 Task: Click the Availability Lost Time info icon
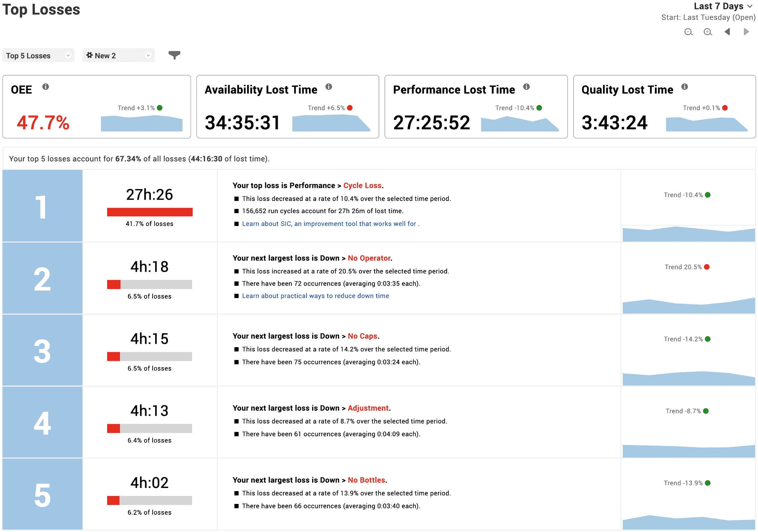pos(331,88)
